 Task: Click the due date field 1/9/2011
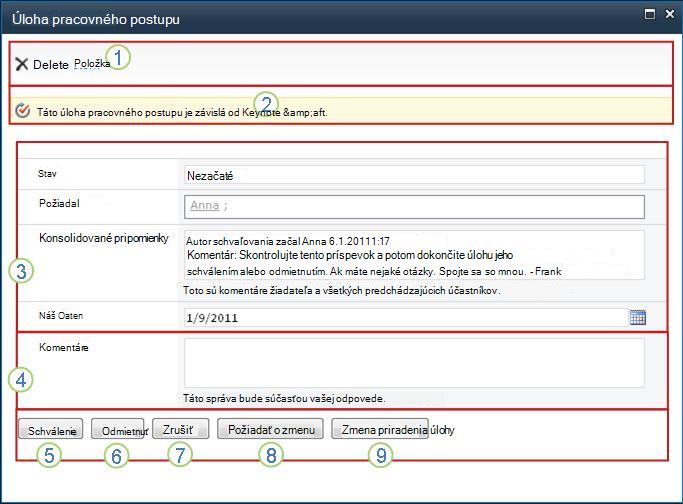pyautogui.click(x=406, y=318)
